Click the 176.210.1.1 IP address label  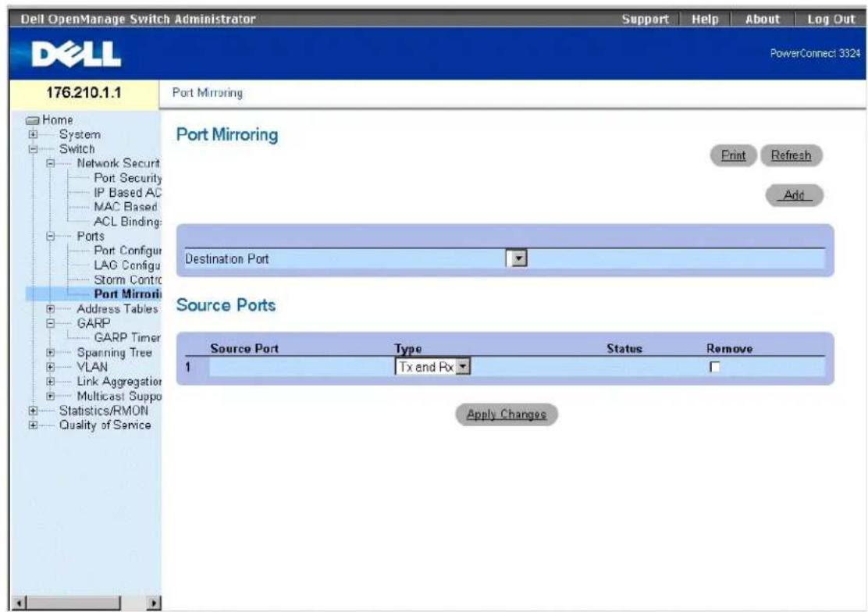pyautogui.click(x=84, y=92)
